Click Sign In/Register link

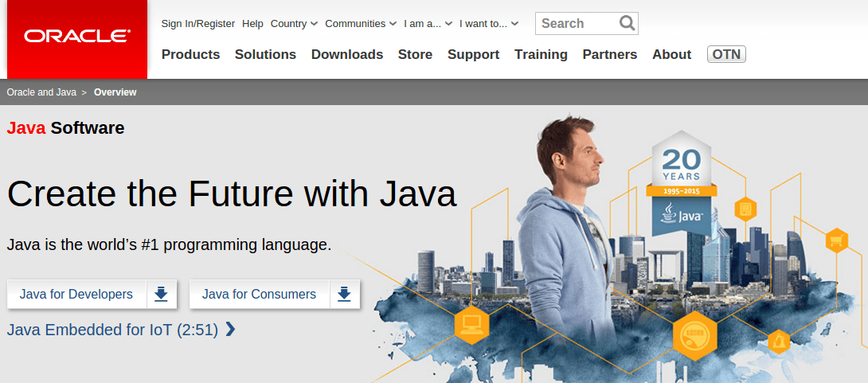click(198, 24)
